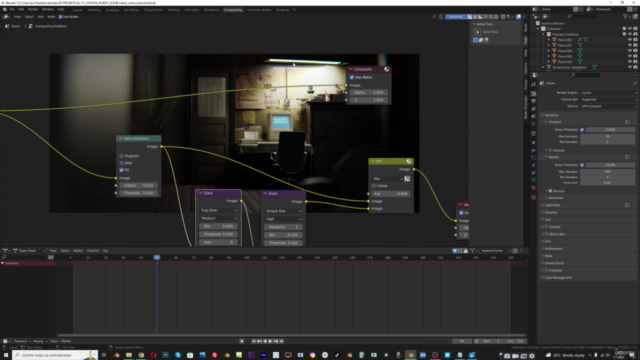Collapse the Lens Distortion node
Screen dimensions: 640x360
tap(121, 139)
